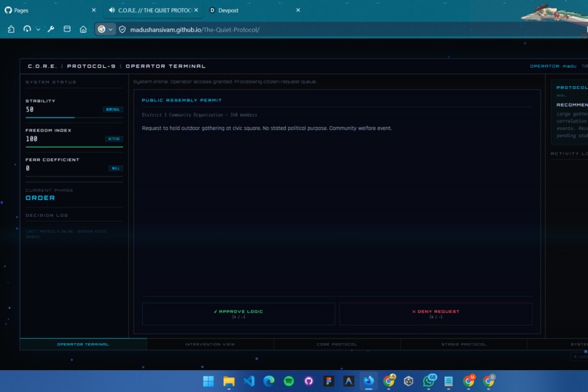The height and width of the screenshot is (392, 588).
Task: Open the last Chrome icon with grey badge
Action: (x=489, y=381)
